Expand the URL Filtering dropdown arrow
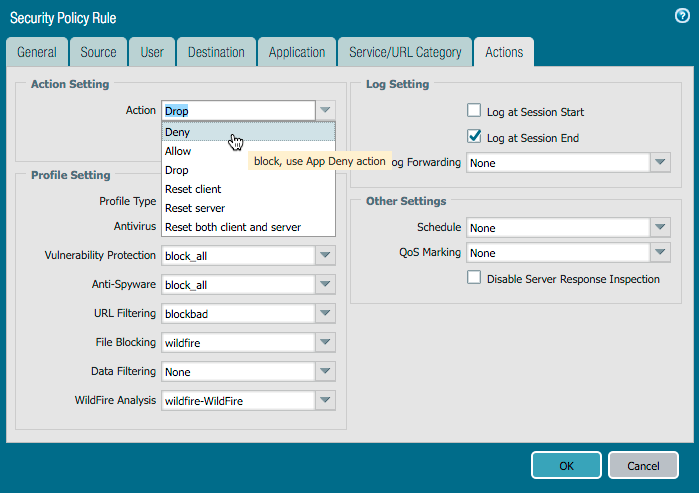Screen dimensions: 699x493 [325, 314]
